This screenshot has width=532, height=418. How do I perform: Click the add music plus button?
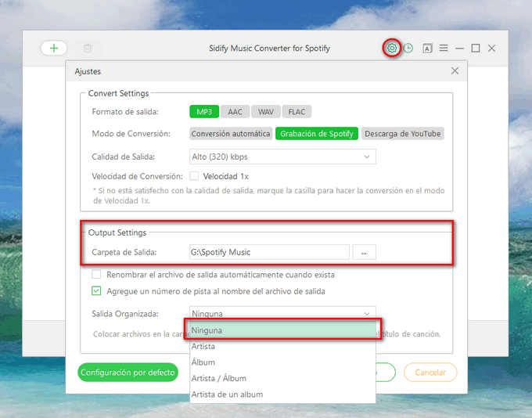click(x=54, y=49)
